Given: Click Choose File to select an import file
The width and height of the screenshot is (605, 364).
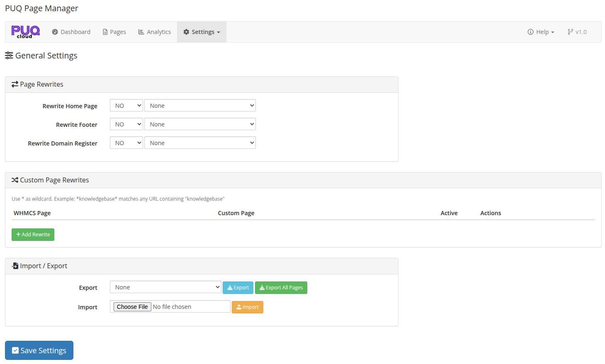Looking at the screenshot, I should tap(132, 306).
